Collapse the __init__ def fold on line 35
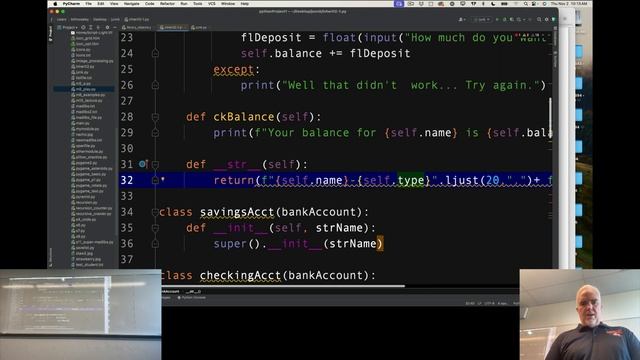The image size is (640, 360). [x=155, y=228]
